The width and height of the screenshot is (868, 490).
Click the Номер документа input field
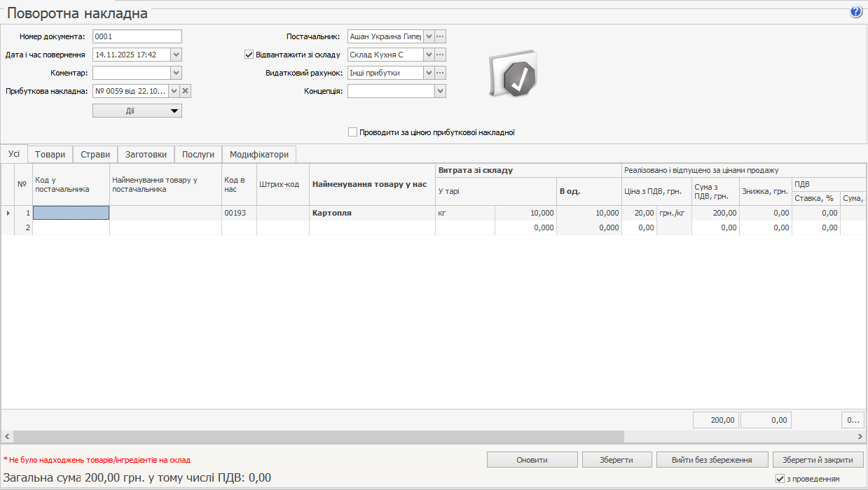coord(137,36)
